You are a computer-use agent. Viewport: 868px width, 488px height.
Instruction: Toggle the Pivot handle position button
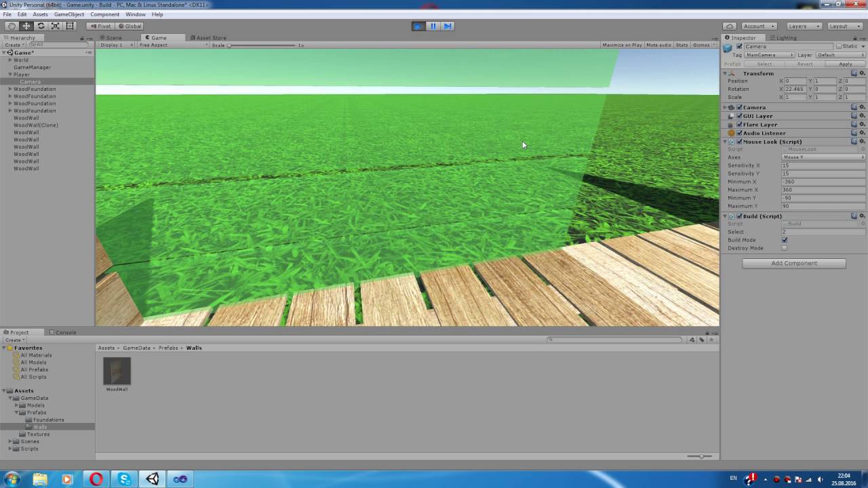(100, 26)
